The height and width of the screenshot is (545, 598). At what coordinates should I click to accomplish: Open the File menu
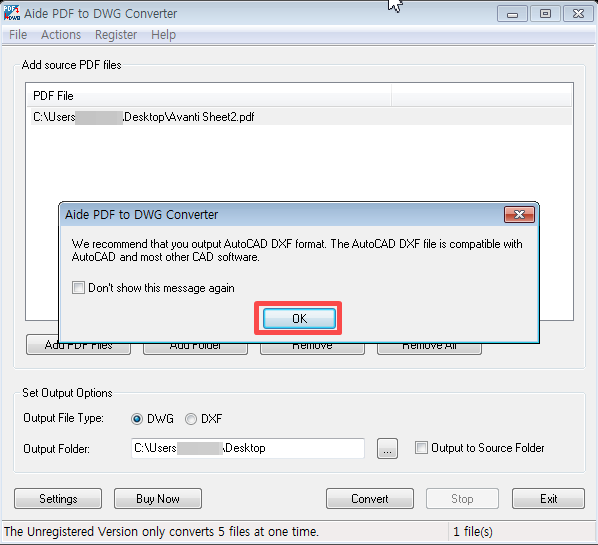18,35
